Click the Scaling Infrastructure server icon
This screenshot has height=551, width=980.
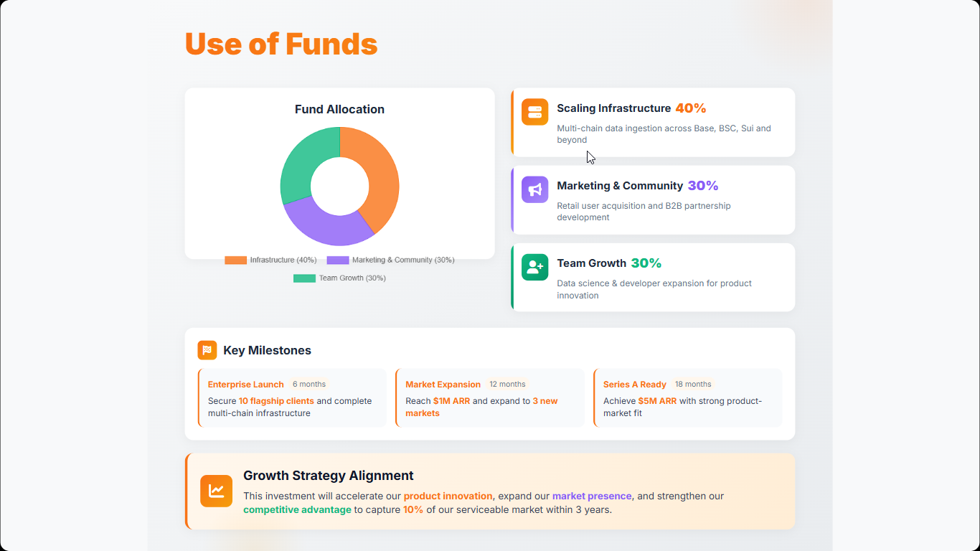click(x=534, y=112)
